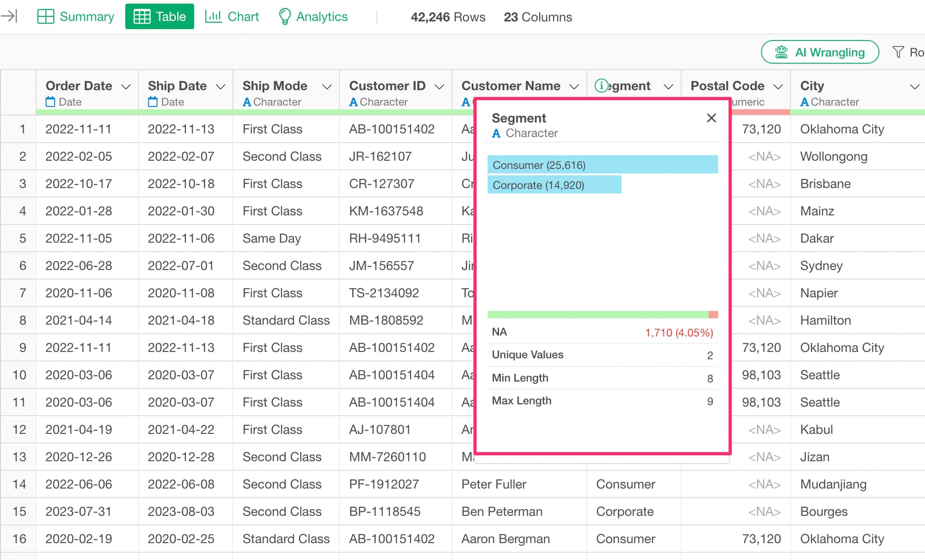Screen dimensions: 925x560
Task: Open the Analytics tab
Action: click(313, 16)
